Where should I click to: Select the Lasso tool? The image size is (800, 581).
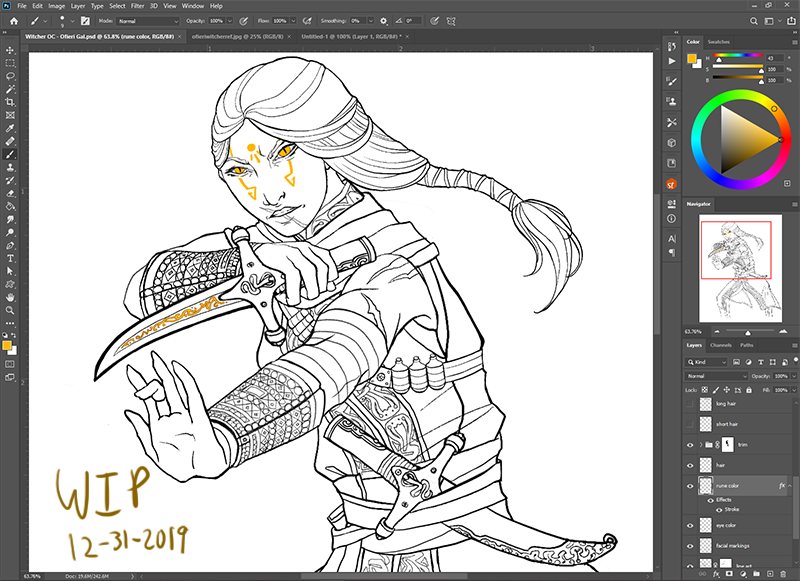[10, 75]
